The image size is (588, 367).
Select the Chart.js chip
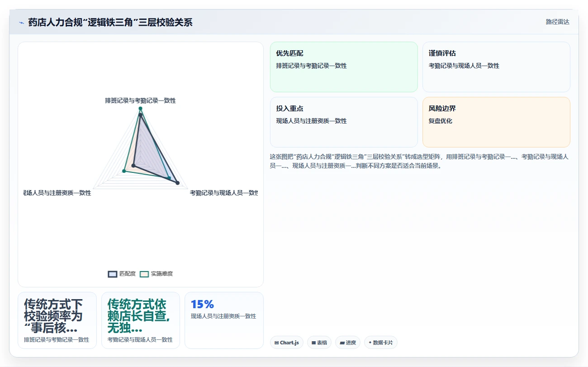(287, 343)
